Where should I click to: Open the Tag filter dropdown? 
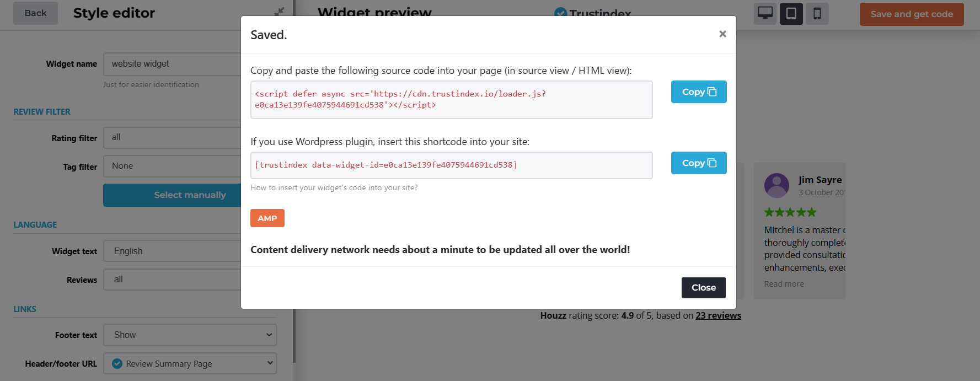(x=173, y=167)
